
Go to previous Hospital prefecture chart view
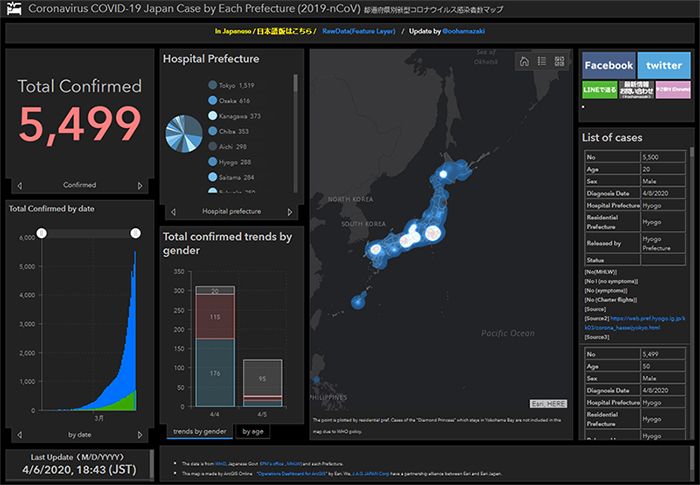tap(174, 212)
